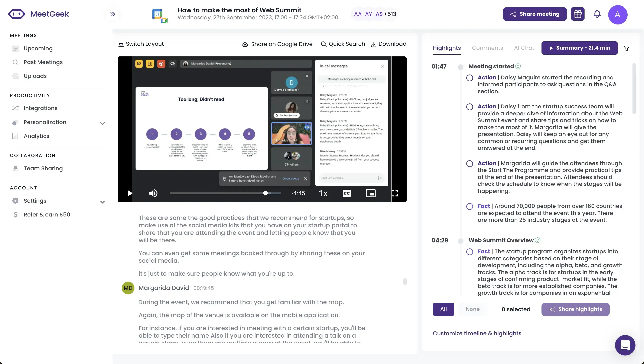The height and width of the screenshot is (364, 644).
Task: Enable picture-in-picture on the video player
Action: pos(371,193)
